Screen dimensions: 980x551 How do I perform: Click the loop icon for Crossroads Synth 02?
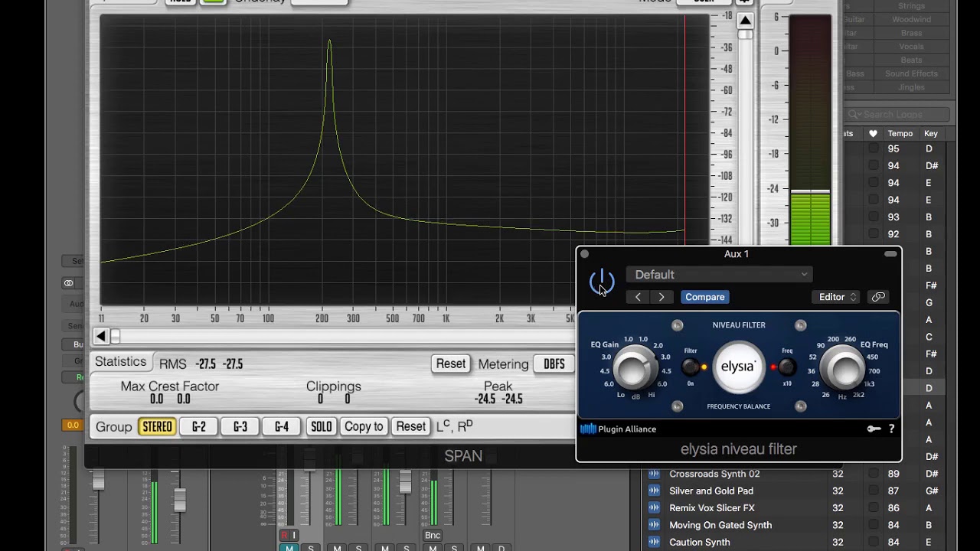(x=654, y=474)
